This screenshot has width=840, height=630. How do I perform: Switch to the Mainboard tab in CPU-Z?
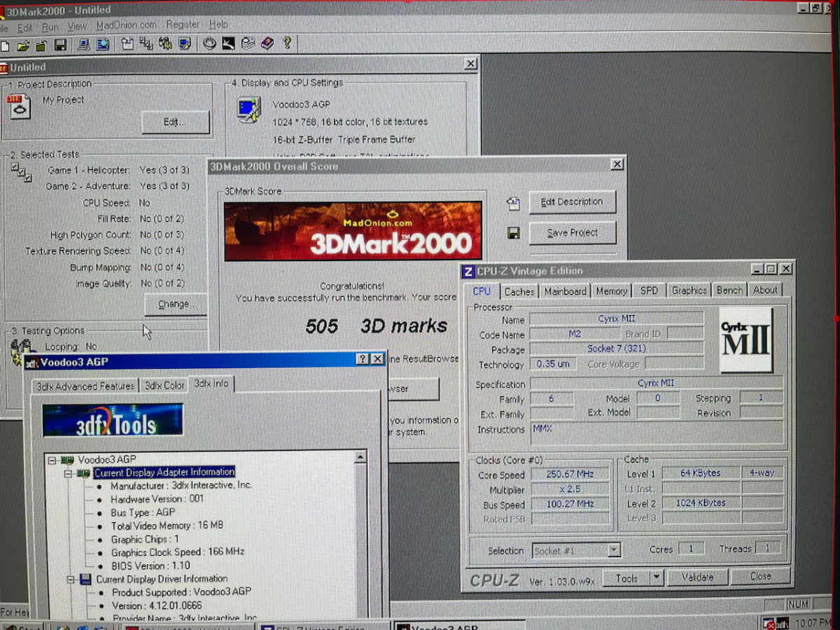click(564, 291)
